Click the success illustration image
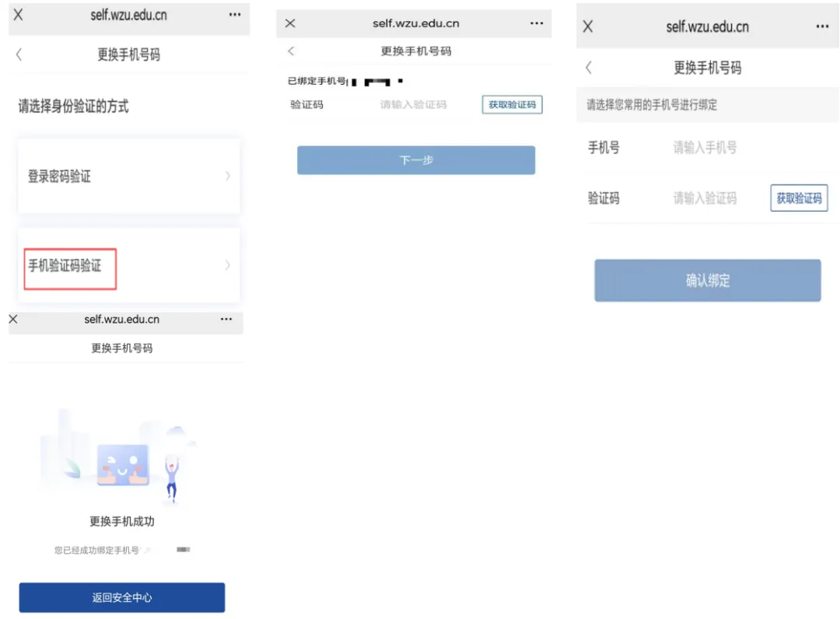 [119, 458]
